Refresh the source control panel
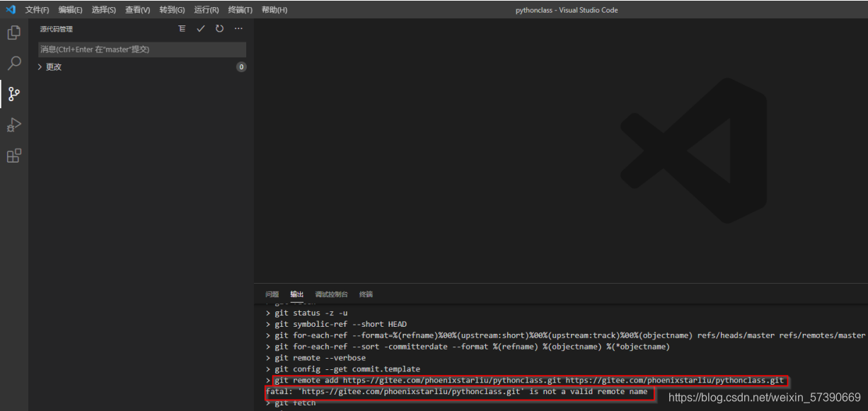Image resolution: width=868 pixels, height=411 pixels. pos(219,29)
